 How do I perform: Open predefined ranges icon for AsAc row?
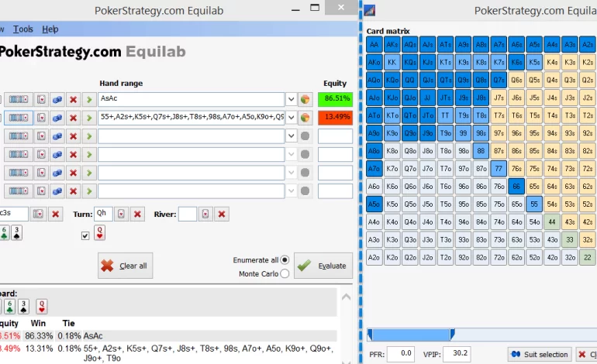tap(19, 100)
